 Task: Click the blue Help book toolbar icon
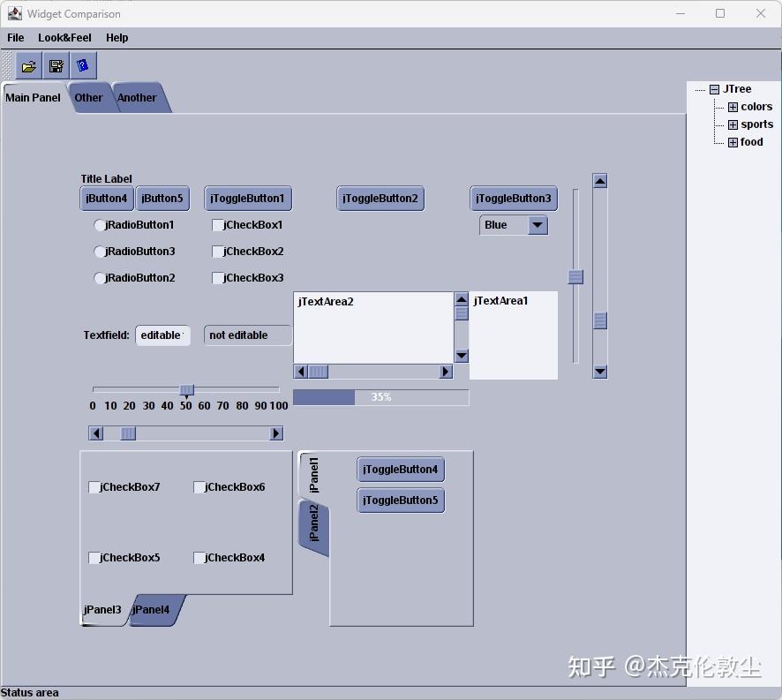(84, 65)
